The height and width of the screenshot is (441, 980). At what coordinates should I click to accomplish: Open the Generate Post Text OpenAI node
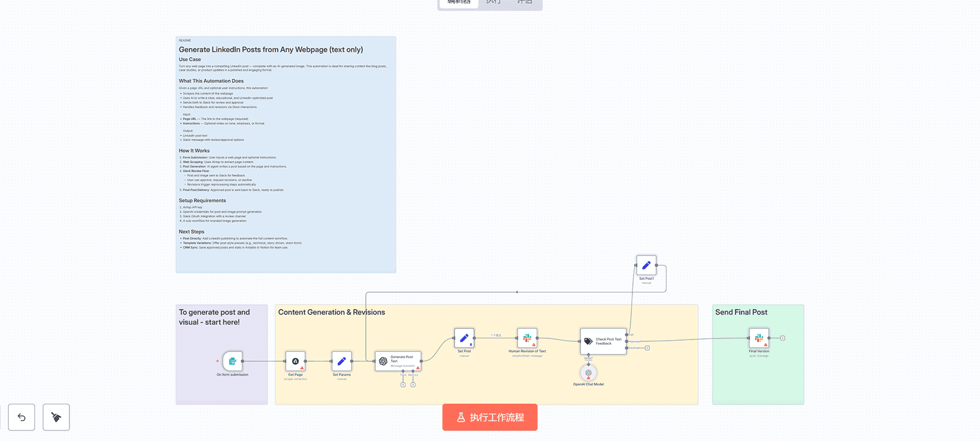(x=397, y=361)
